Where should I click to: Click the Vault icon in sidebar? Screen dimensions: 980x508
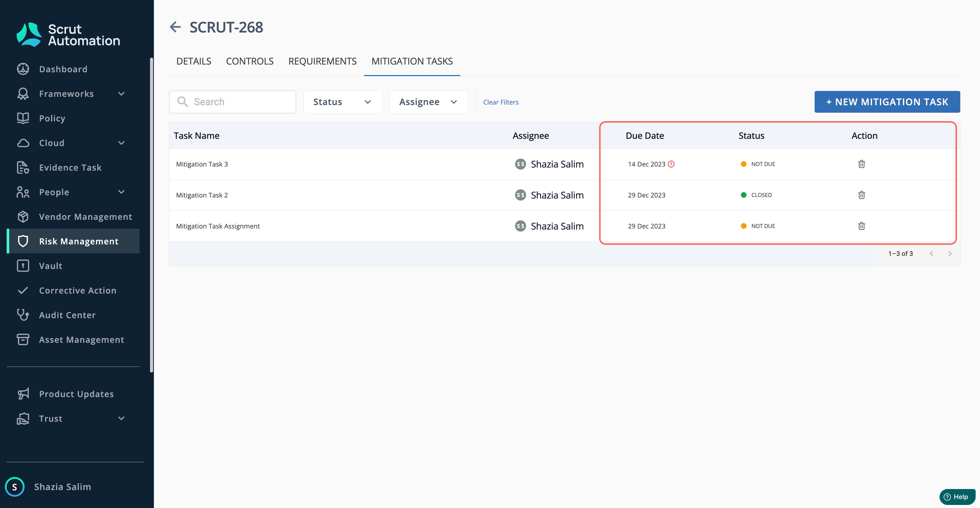23,266
